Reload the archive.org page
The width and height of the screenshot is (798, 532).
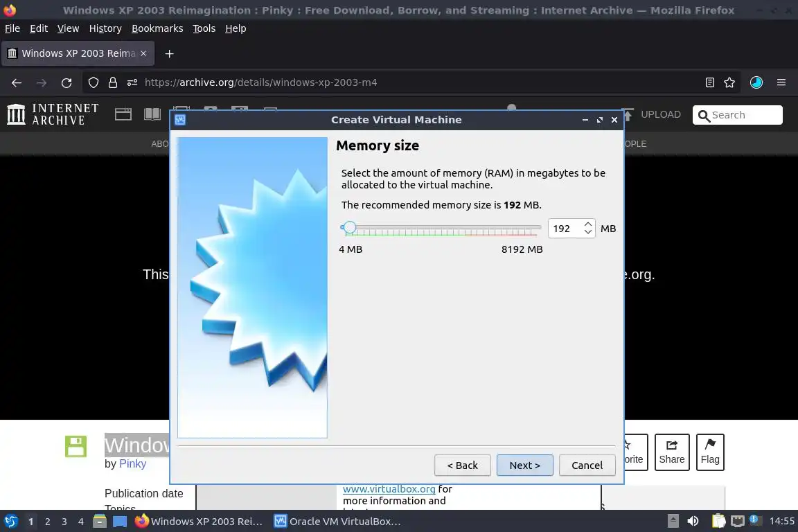click(66, 82)
